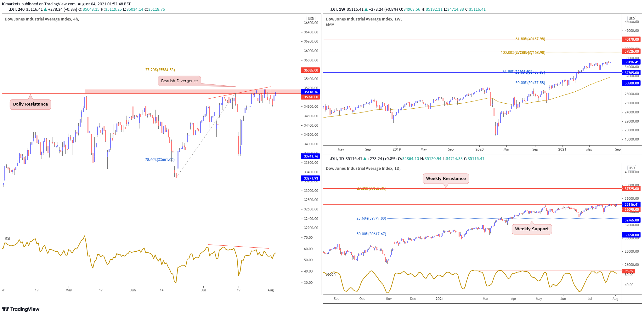Viewport: 644px width, 315px height.
Task: Click the Daily Resistance callout label
Action: tap(31, 104)
